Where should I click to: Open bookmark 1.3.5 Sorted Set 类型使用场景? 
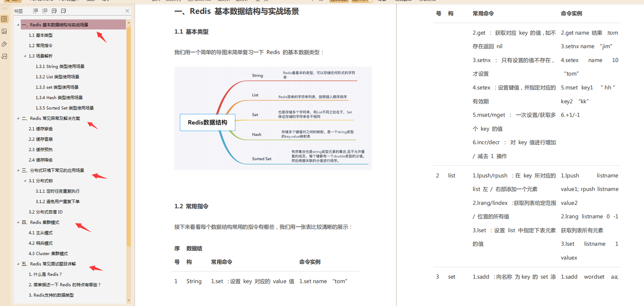65,108
